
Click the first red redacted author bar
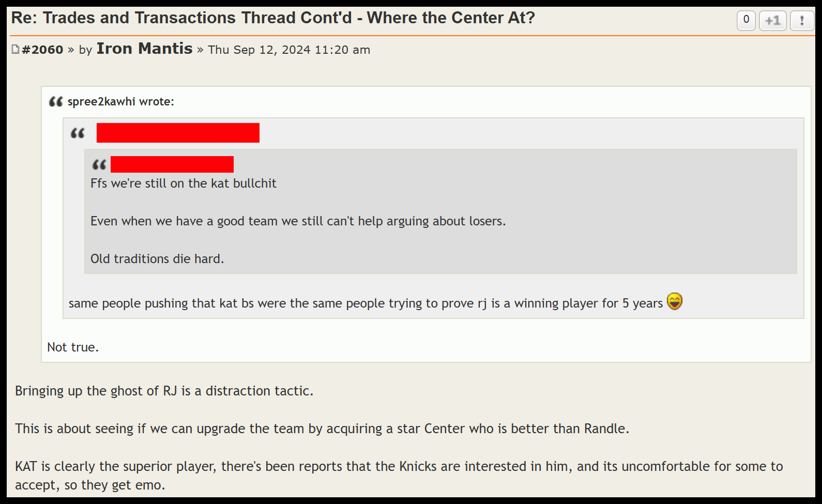point(178,133)
